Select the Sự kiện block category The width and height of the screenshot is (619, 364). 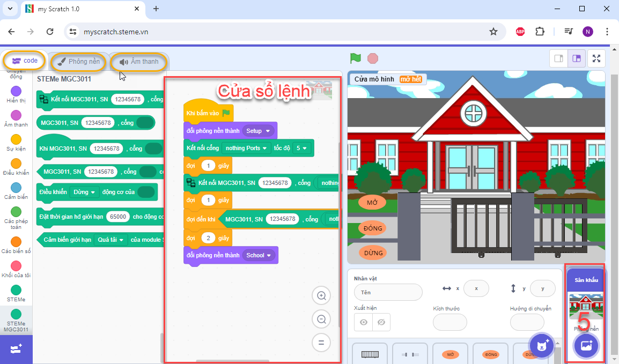click(16, 143)
